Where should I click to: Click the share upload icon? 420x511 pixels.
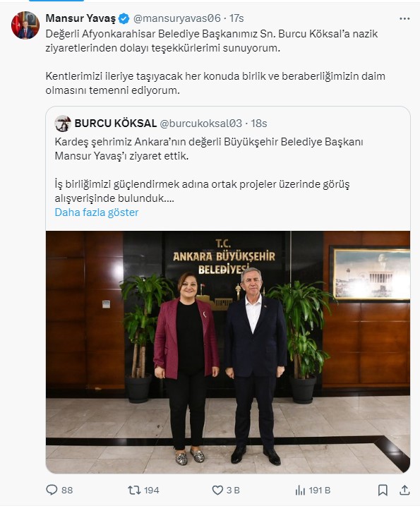(x=404, y=490)
